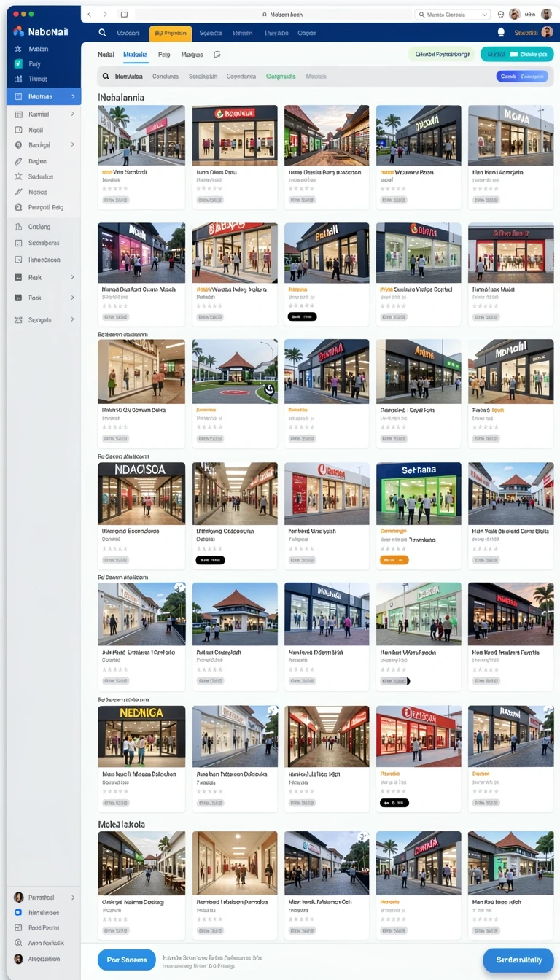Image resolution: width=560 pixels, height=980 pixels.
Task: Click the browser search field
Action: click(452, 15)
